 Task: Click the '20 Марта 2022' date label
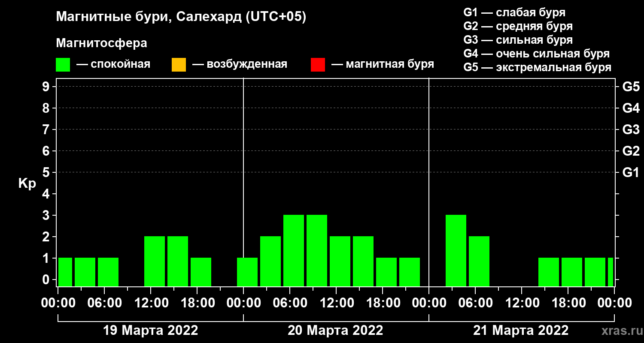point(335,331)
